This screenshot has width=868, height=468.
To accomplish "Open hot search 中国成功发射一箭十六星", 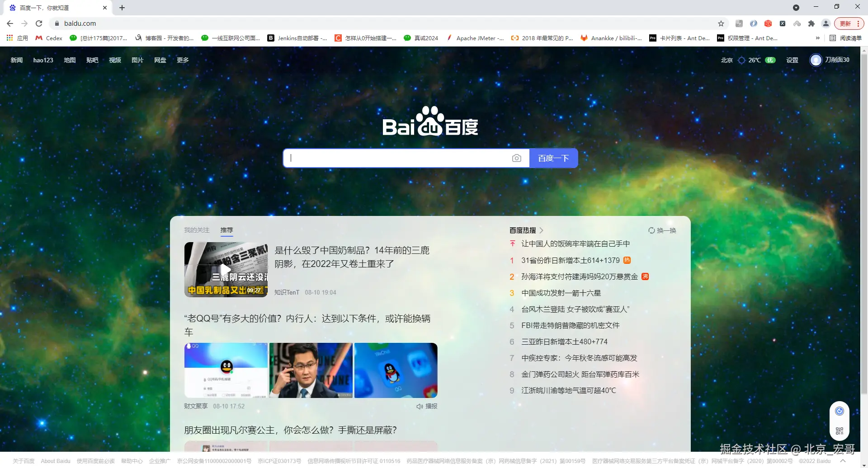I will pos(561,293).
